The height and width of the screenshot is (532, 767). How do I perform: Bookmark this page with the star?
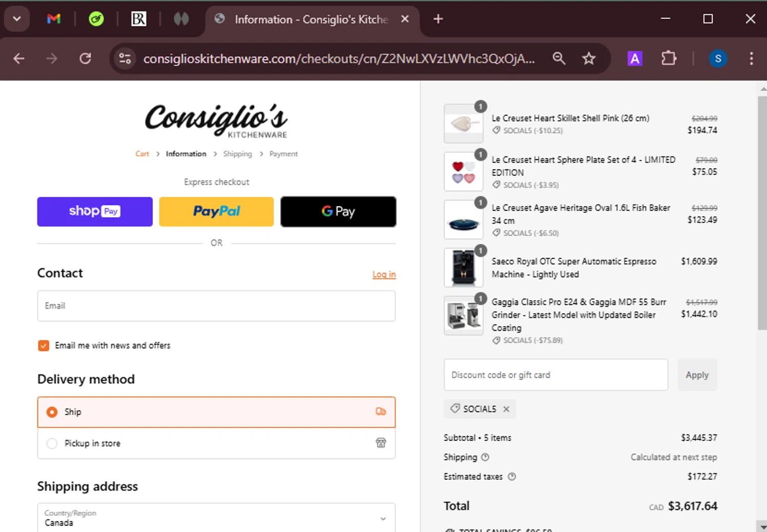point(589,59)
